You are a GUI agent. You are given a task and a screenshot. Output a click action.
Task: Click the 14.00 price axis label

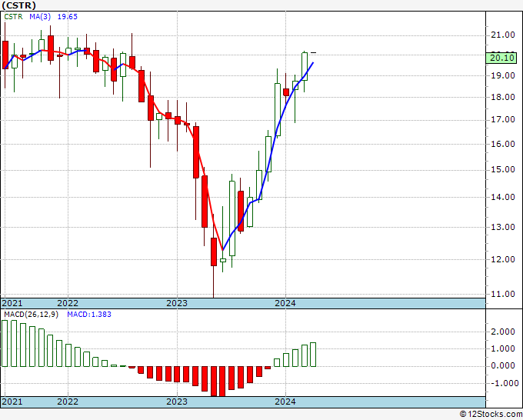pyautogui.click(x=502, y=197)
